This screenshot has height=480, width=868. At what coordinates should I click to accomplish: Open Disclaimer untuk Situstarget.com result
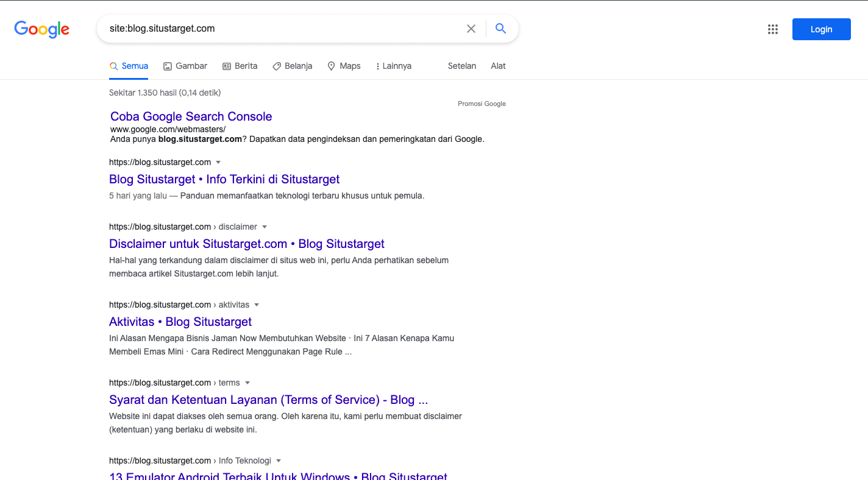click(247, 244)
